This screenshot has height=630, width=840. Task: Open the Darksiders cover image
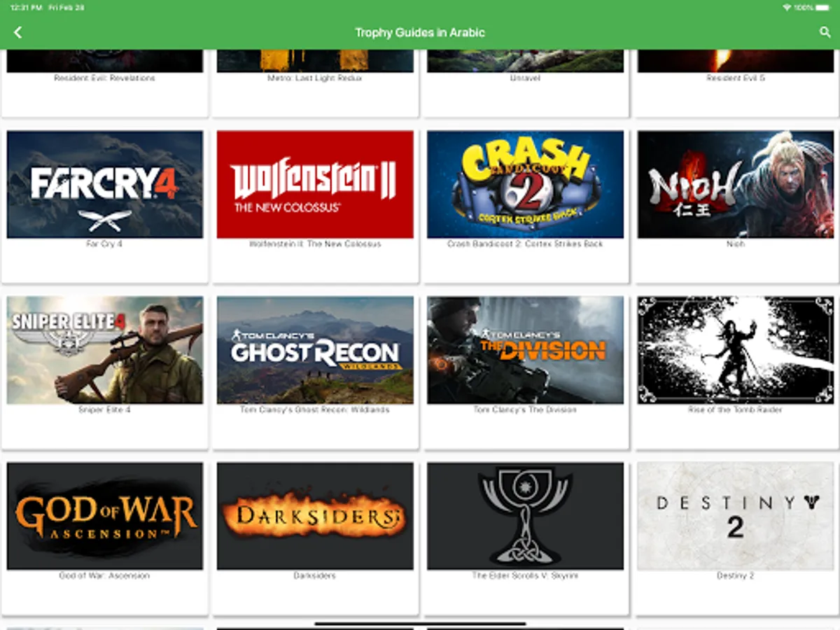click(315, 516)
